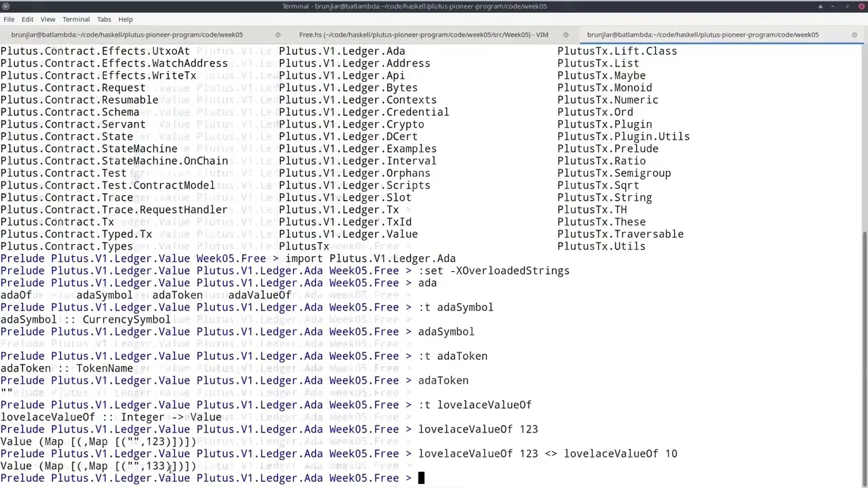The width and height of the screenshot is (868, 488).
Task: Close the Terminal window
Action: coord(861,6)
